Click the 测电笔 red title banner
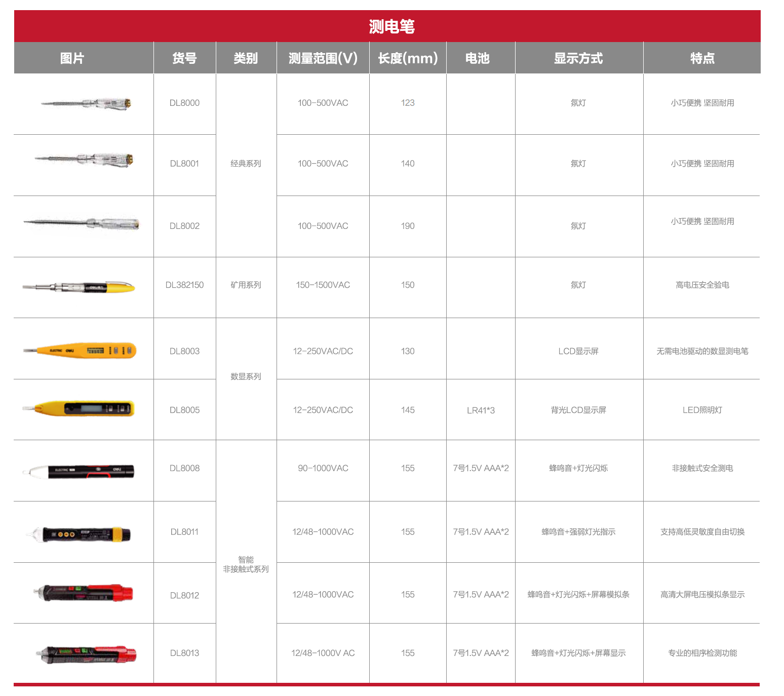Screen dimensions: 784x696 (x=391, y=26)
